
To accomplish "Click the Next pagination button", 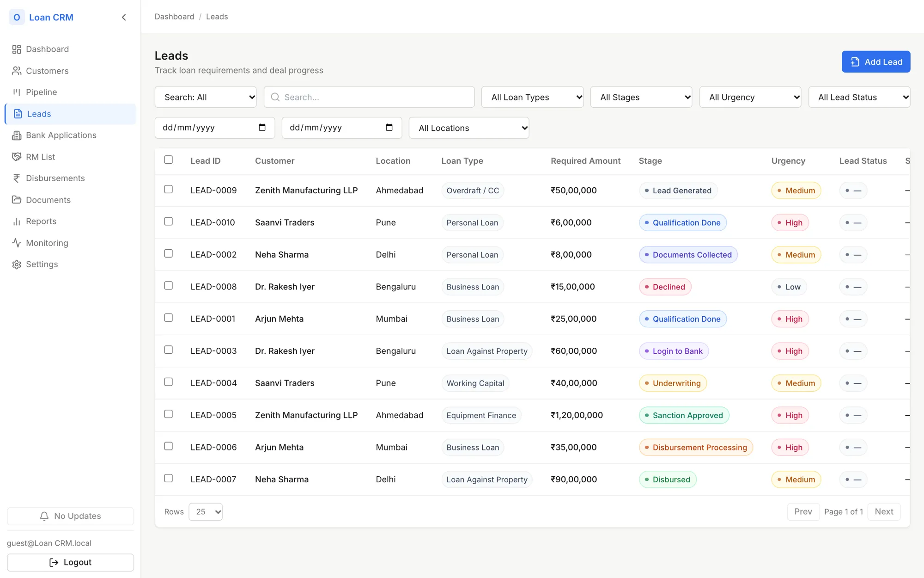I will pyautogui.click(x=884, y=512).
